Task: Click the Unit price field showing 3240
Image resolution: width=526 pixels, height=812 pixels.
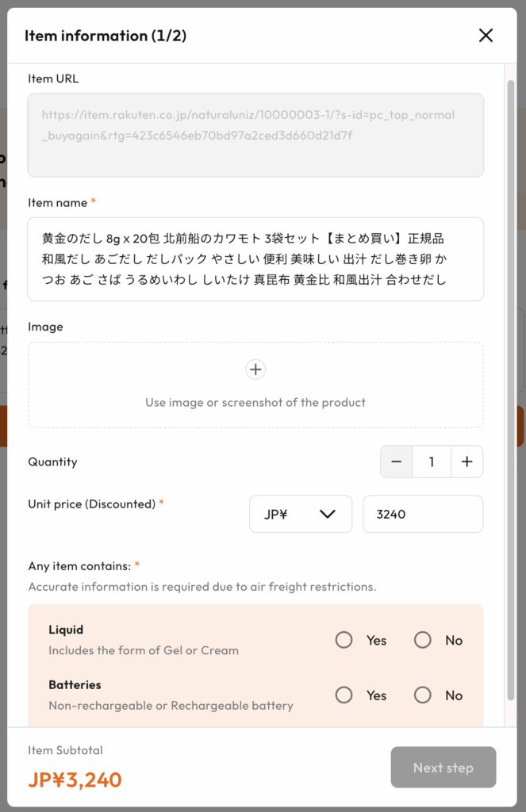Action: click(422, 514)
